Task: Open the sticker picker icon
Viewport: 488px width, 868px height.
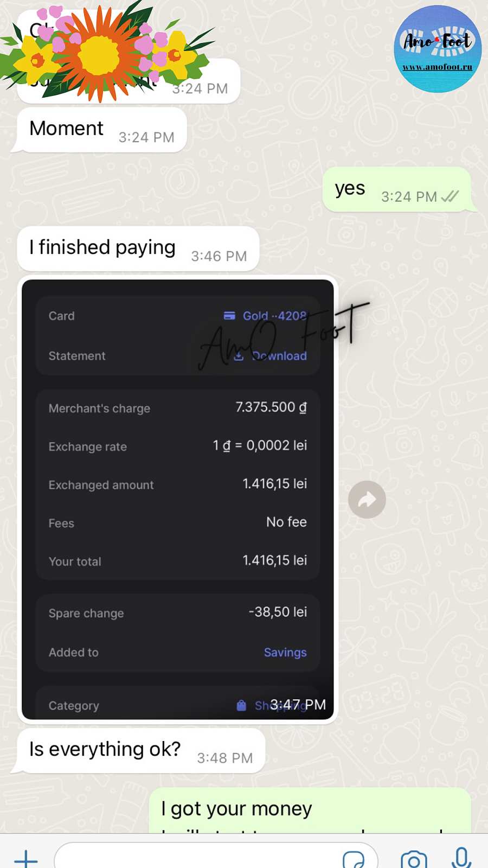Action: click(x=354, y=859)
